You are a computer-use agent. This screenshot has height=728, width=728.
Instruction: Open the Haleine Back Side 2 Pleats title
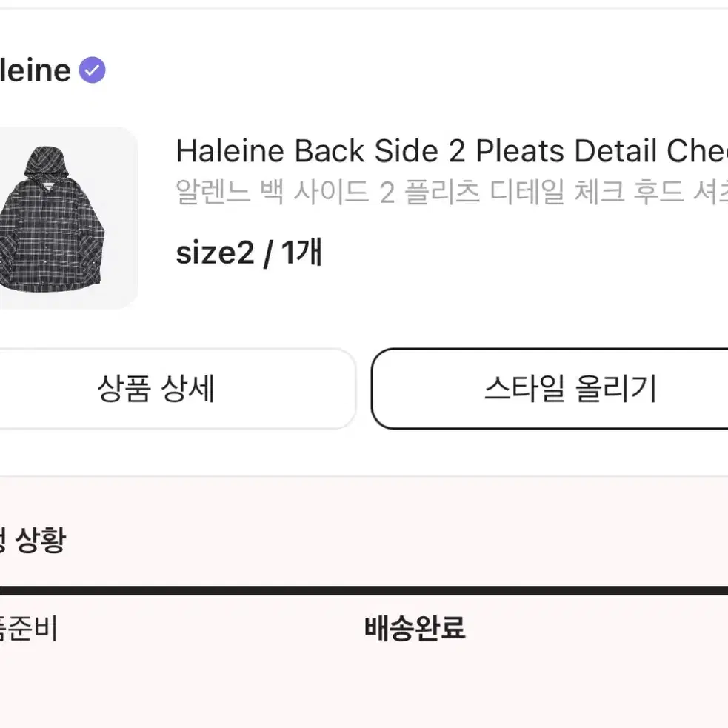pyautogui.click(x=452, y=151)
